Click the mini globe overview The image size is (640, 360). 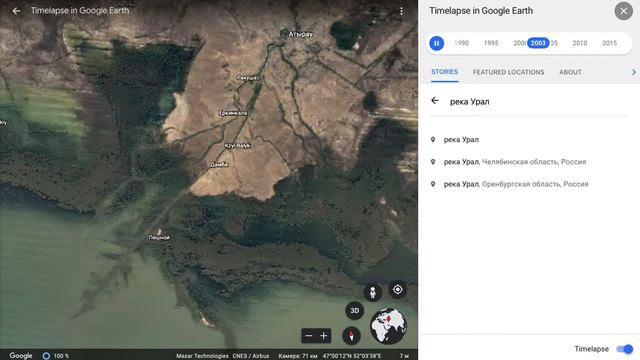[388, 326]
